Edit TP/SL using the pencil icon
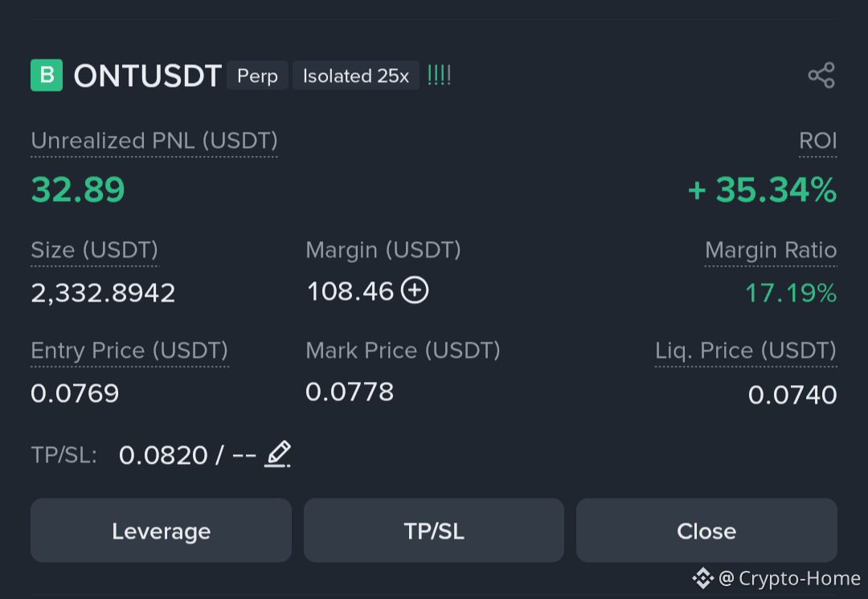Viewport: 868px width, 599px height. [x=276, y=454]
